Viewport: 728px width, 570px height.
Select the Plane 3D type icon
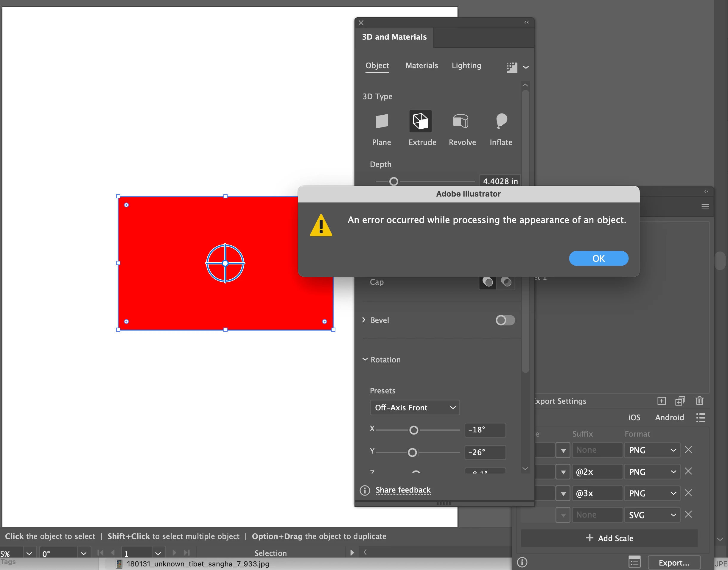[x=382, y=121]
